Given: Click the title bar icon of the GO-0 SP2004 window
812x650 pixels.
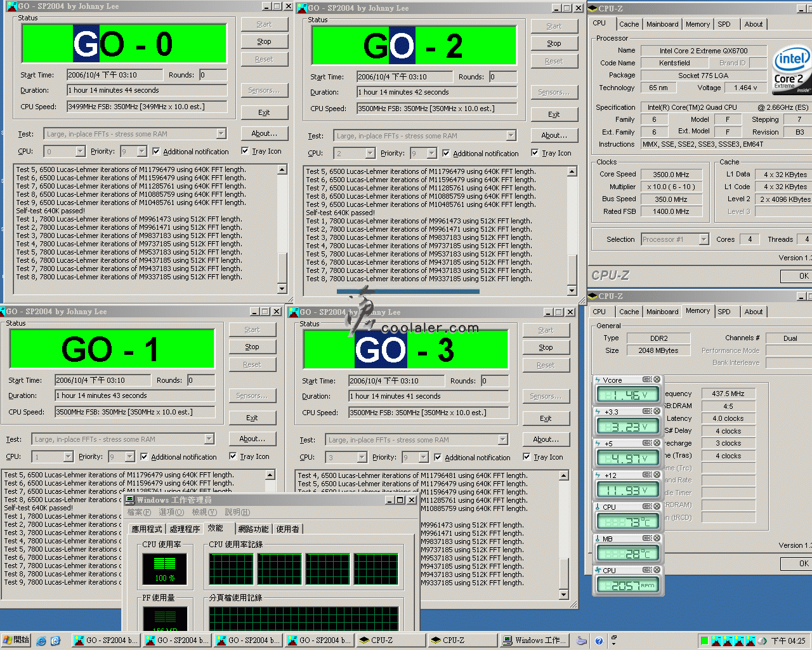Looking at the screenshot, I should click(11, 6).
